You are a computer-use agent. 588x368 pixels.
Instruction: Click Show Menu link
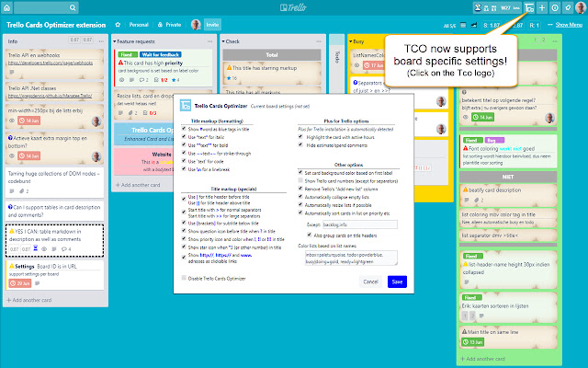click(569, 25)
